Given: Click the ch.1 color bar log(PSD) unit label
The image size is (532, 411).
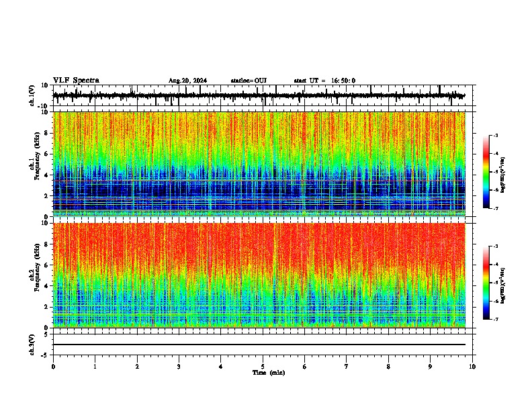Looking at the screenshot, I should pyautogui.click(x=502, y=175).
